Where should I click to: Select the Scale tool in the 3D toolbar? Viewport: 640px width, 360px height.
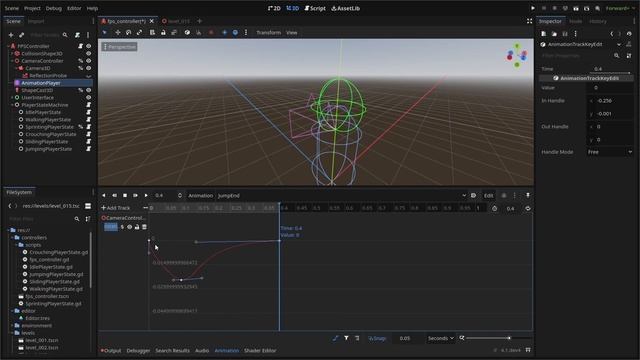click(139, 32)
